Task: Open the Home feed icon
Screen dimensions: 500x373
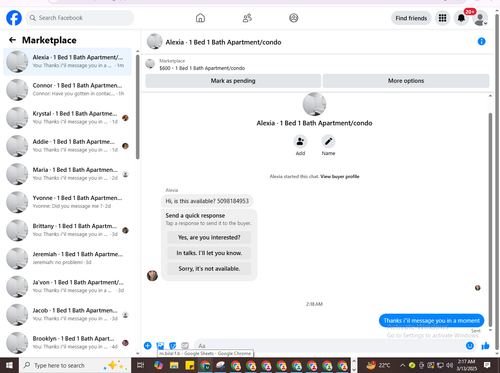Action: click(200, 18)
